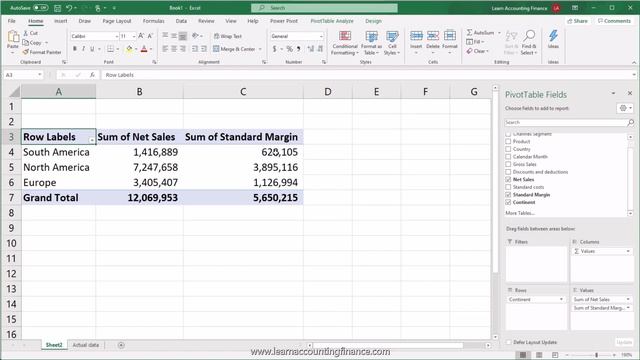Click the AutoSum sigma icon
The height and width of the screenshot is (360, 640).
coord(469,32)
